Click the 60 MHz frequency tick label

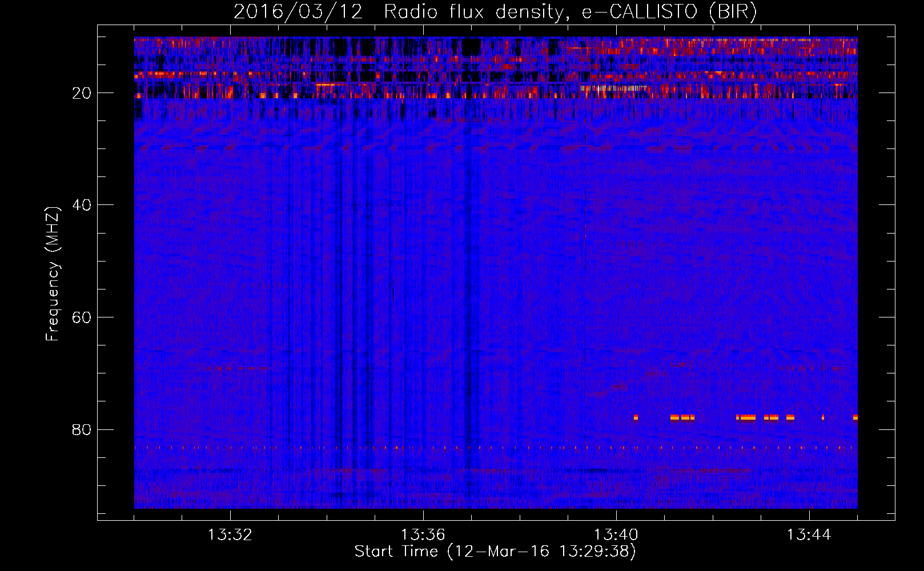[82, 317]
